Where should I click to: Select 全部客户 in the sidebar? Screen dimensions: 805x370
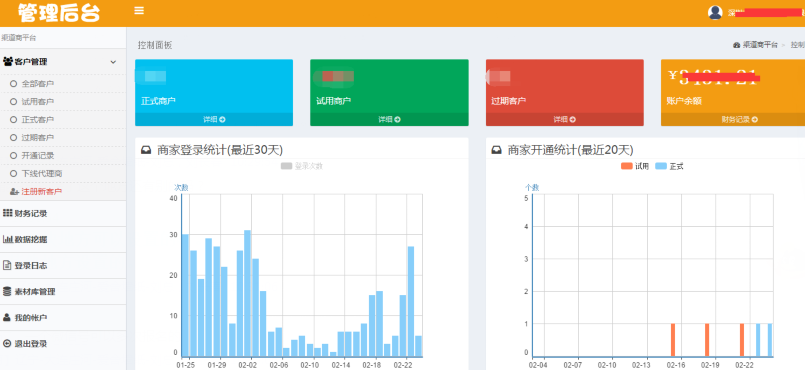pos(37,84)
